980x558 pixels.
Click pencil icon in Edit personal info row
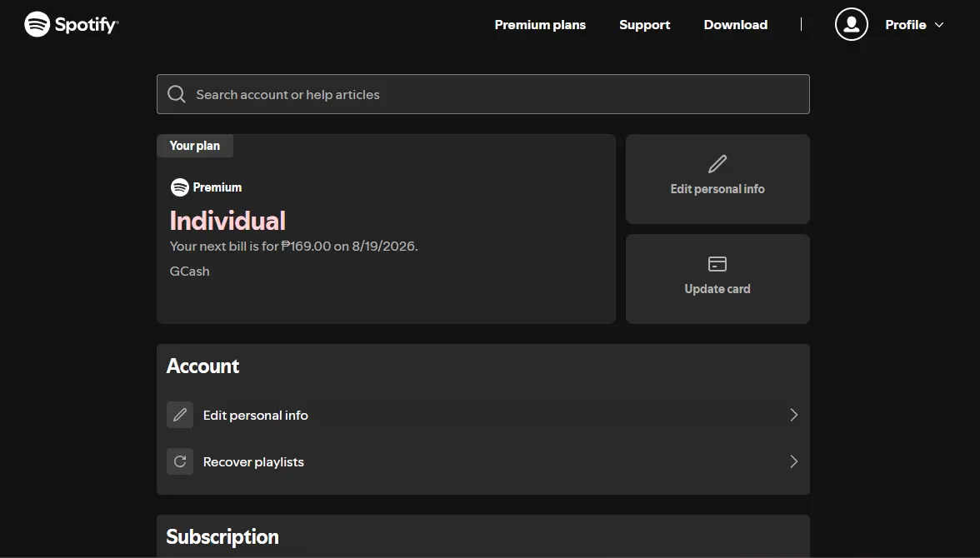180,415
